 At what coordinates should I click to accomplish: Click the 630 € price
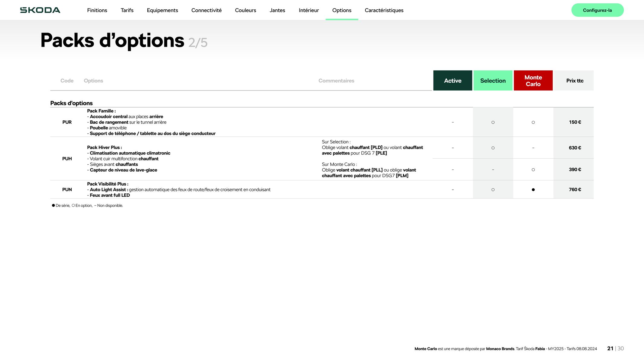coord(575,148)
